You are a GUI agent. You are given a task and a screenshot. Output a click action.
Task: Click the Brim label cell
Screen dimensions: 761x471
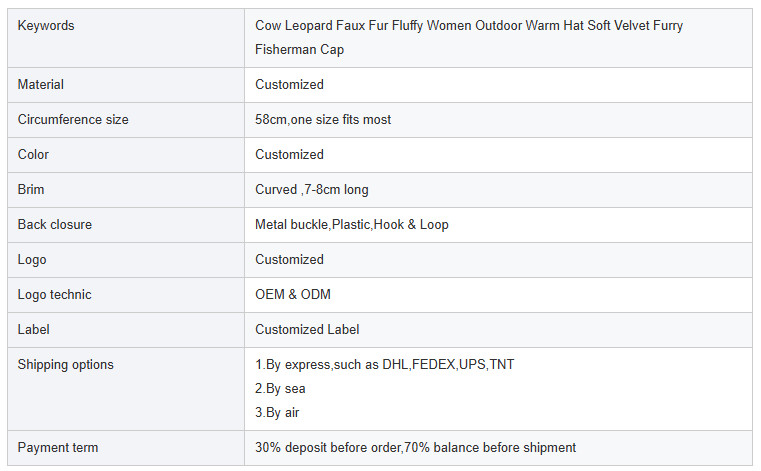(x=31, y=190)
